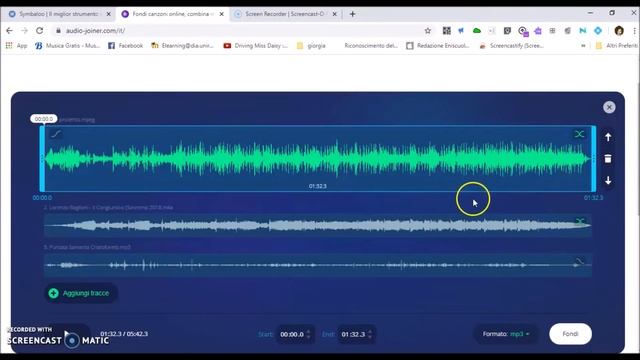Toggle crossfade on the first green track

coord(579,134)
